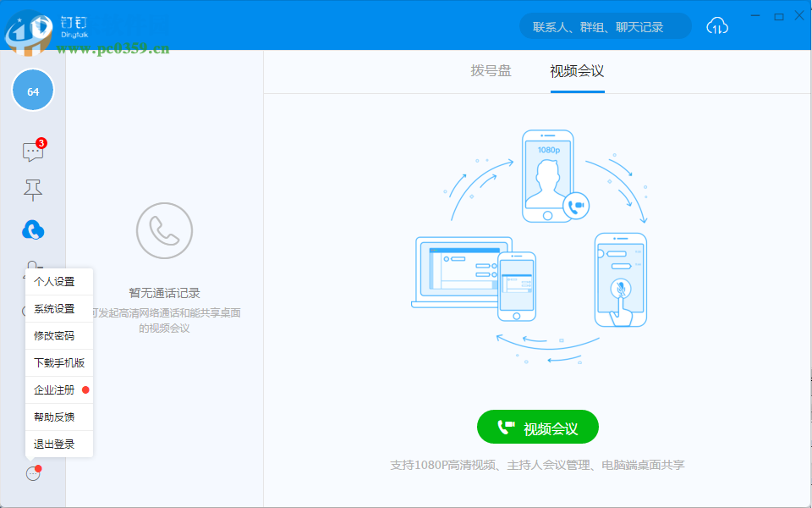
Task: Switch to the 视频会议 tab
Action: (577, 71)
